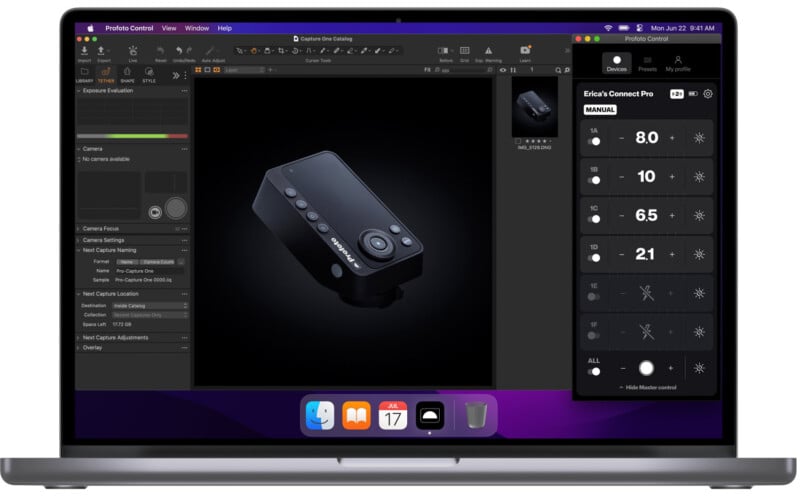Viewport: 800px width, 496px height.
Task: Toggle group 1C switch
Action: 594,219
